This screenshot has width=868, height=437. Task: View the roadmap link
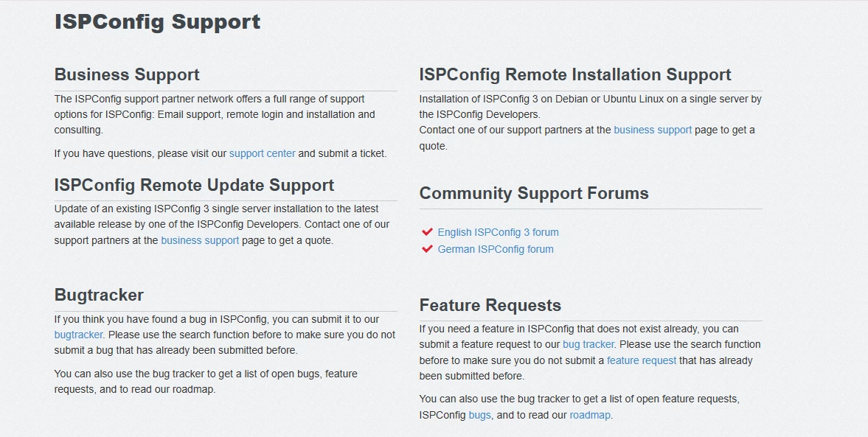tap(590, 414)
